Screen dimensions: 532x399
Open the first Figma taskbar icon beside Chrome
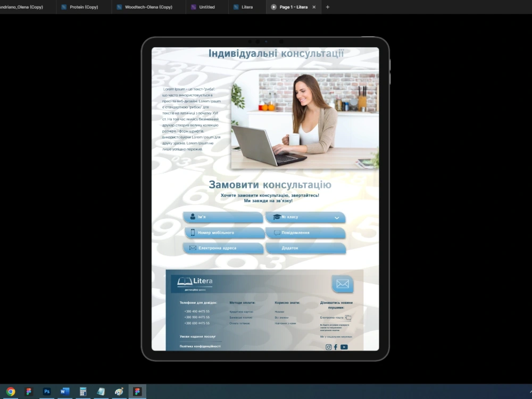point(29,392)
